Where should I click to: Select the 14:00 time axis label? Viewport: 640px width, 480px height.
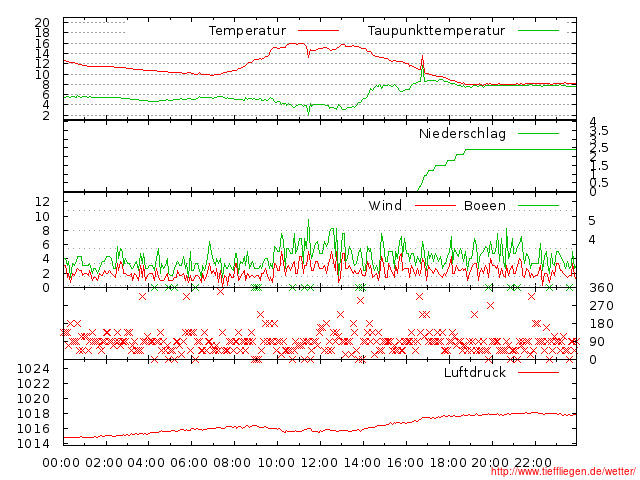362,463
